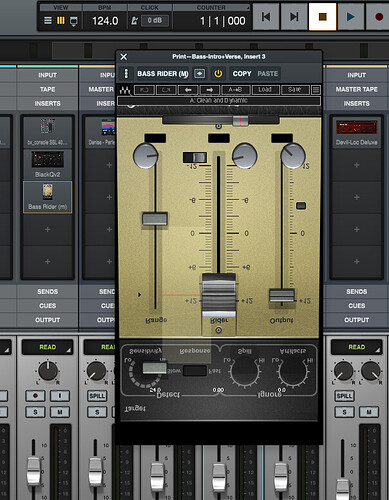This screenshot has width=389, height=500.
Task: Click the Return to Start transport button
Action: tap(266, 16)
